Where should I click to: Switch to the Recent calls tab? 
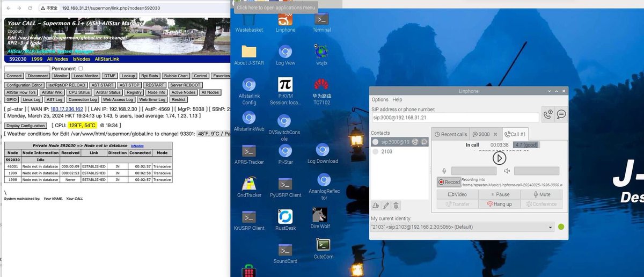pyautogui.click(x=451, y=134)
